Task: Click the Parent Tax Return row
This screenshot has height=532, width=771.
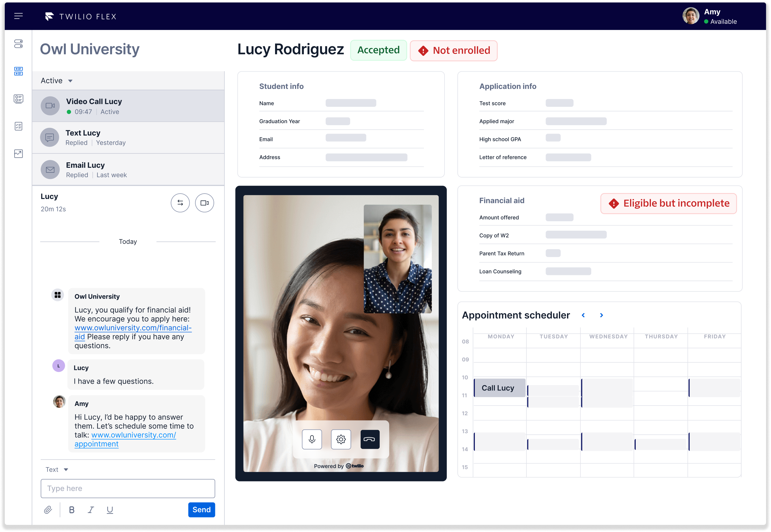Action: point(606,254)
